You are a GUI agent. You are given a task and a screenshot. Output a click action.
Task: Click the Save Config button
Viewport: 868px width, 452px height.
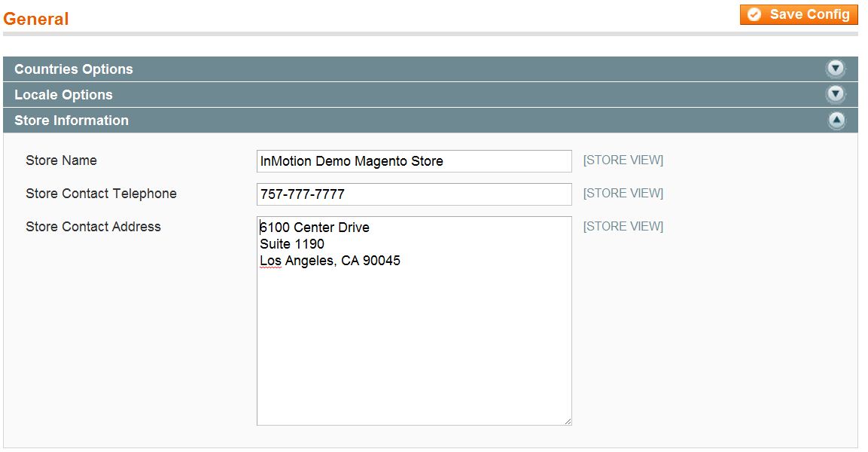[x=799, y=14]
